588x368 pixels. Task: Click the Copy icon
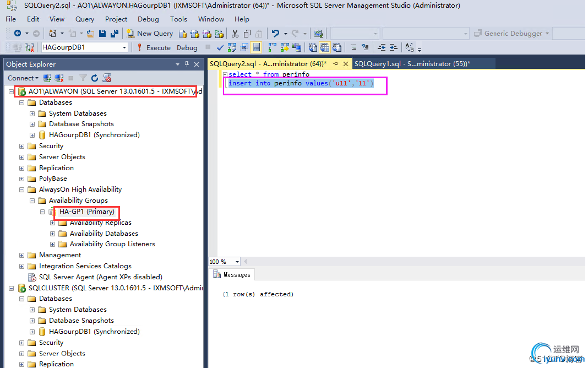pyautogui.click(x=247, y=34)
